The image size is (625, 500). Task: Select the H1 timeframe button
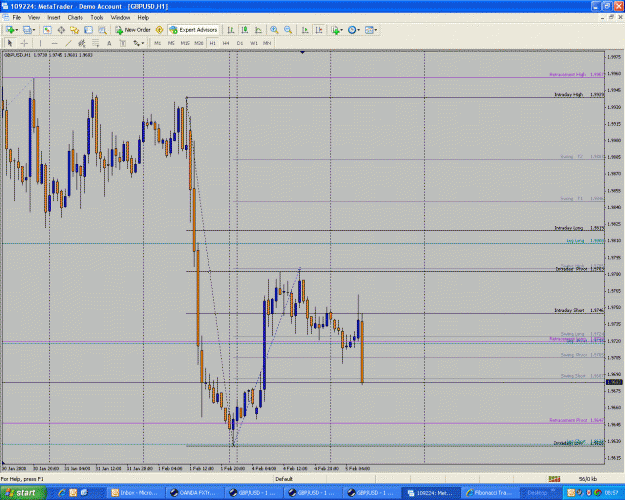212,43
